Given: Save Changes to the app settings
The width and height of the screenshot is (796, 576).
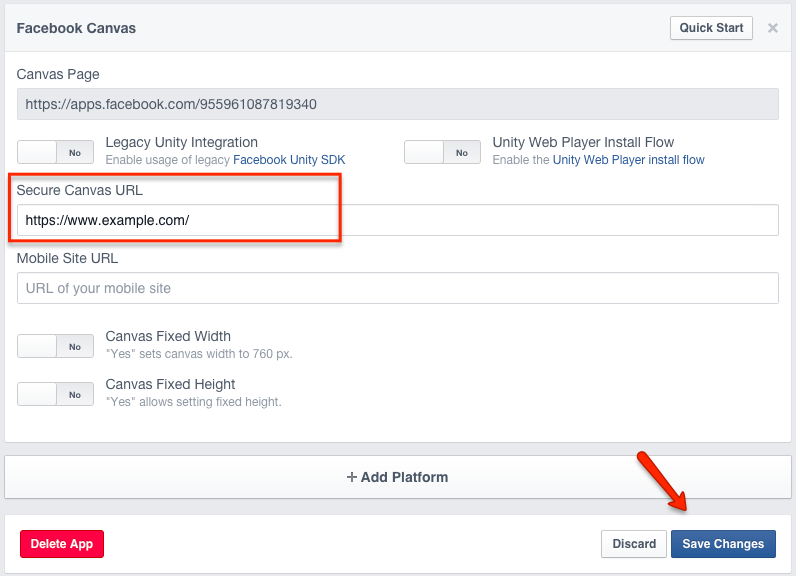Looking at the screenshot, I should [x=723, y=544].
